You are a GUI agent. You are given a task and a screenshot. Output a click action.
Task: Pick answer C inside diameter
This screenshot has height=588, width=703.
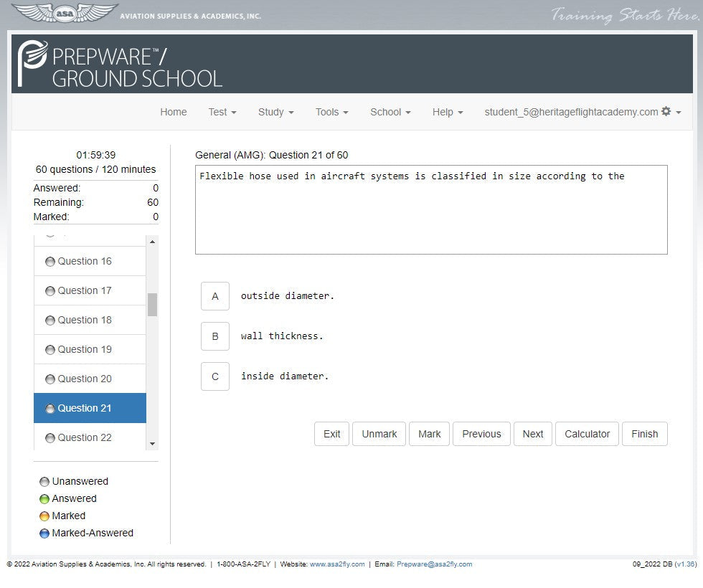(215, 376)
